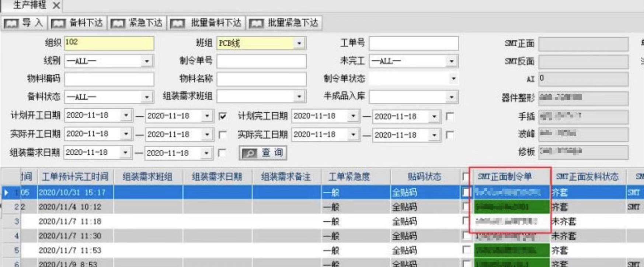Select the cell 2020/11/7 11:18
The height and width of the screenshot is (267, 644).
click(75, 221)
